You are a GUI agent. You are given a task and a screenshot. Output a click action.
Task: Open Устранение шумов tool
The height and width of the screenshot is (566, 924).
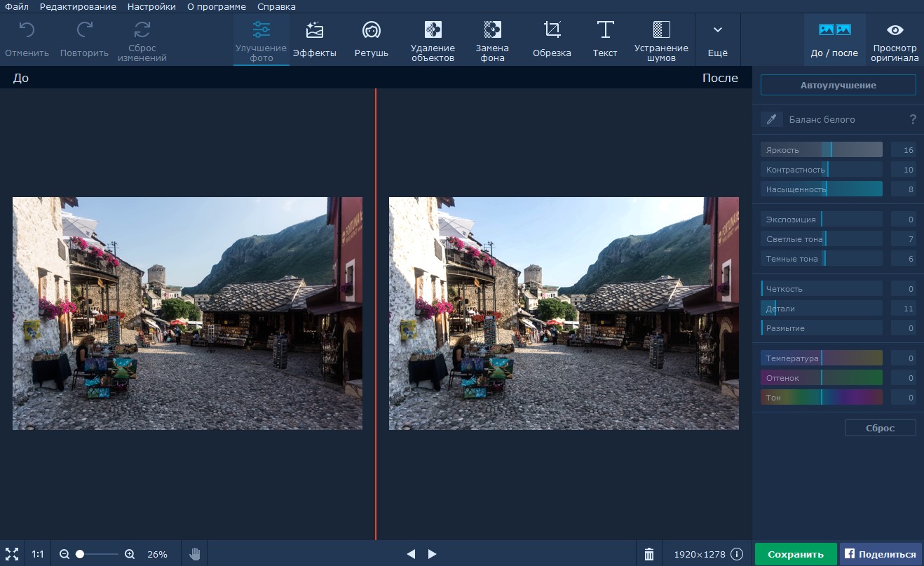[661, 41]
